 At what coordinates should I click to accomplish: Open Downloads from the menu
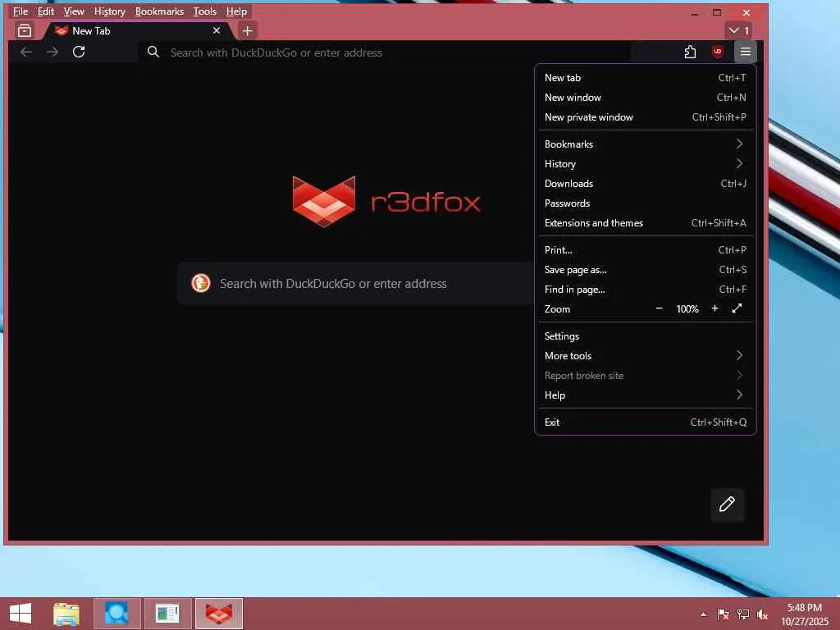point(645,183)
